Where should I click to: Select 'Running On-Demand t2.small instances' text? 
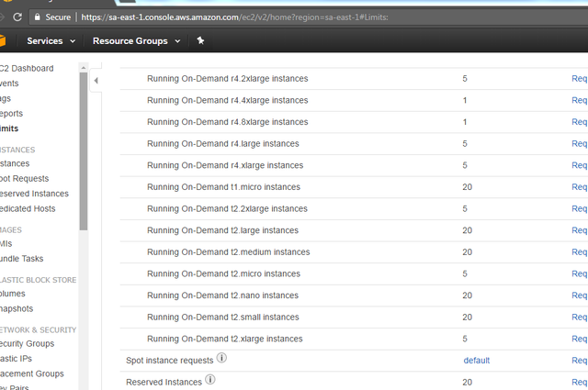pyautogui.click(x=222, y=318)
